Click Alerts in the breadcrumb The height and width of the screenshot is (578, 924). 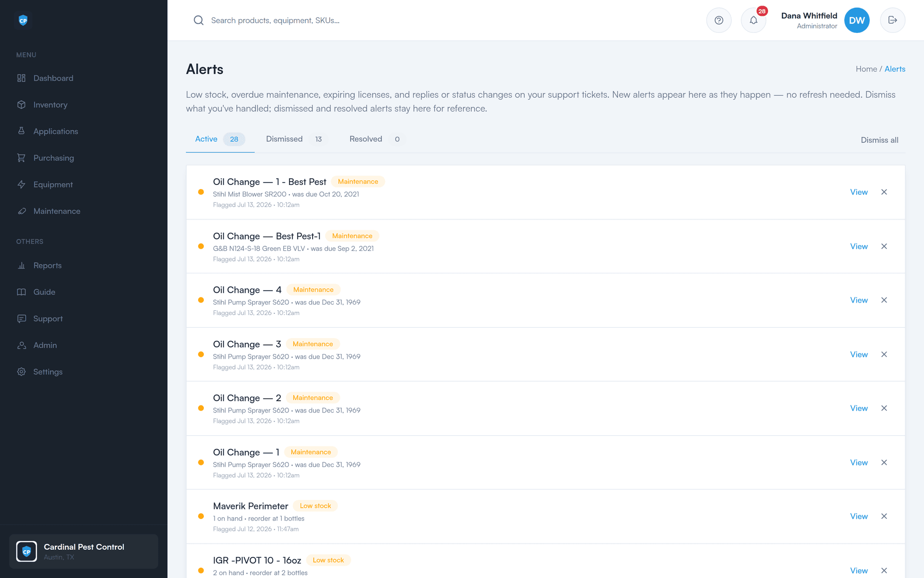(x=895, y=69)
